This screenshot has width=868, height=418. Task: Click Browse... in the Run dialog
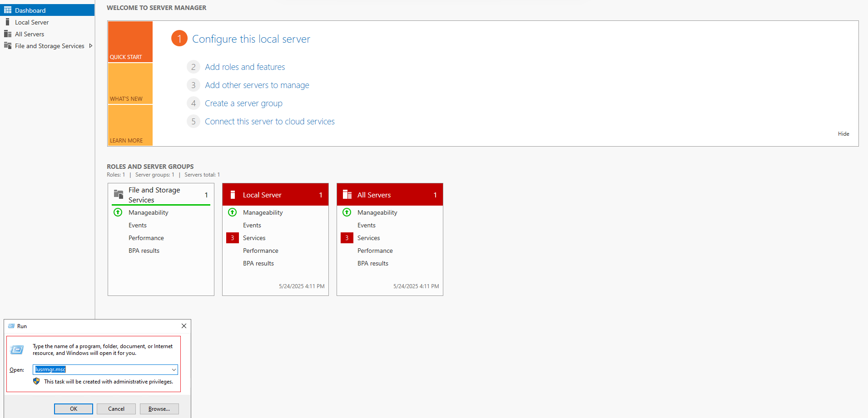159,409
